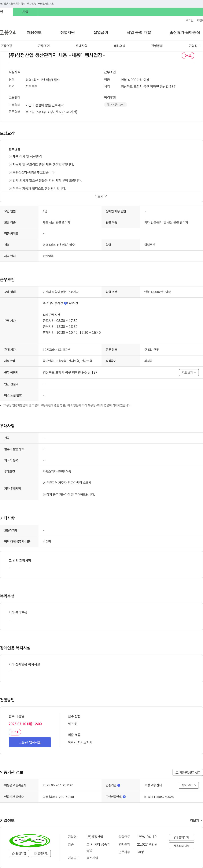Go to the 고용24 home logo
The image size is (203, 868).
(7, 32)
